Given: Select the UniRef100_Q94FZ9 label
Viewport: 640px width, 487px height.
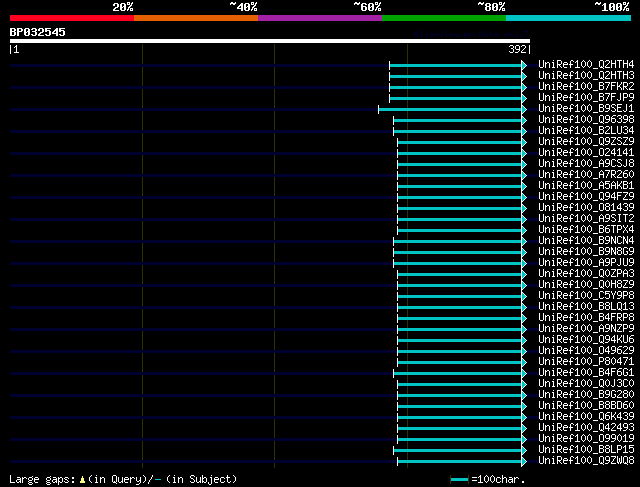Looking at the screenshot, I should click(x=586, y=197).
